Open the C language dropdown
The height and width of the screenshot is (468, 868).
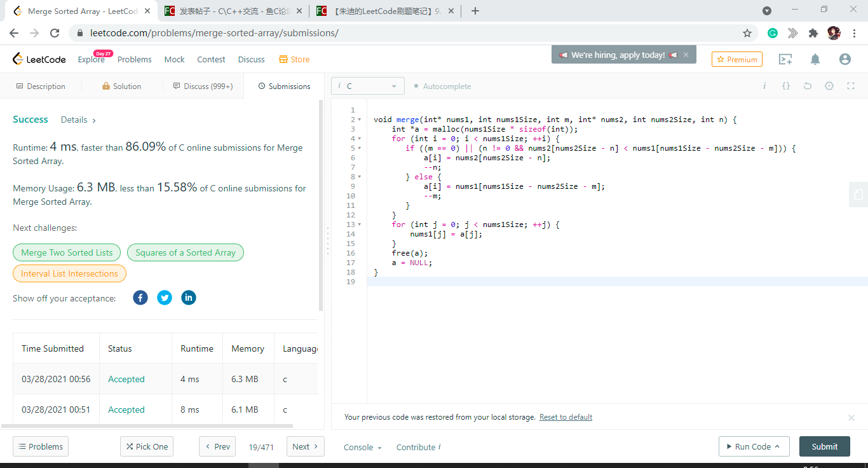(368, 86)
